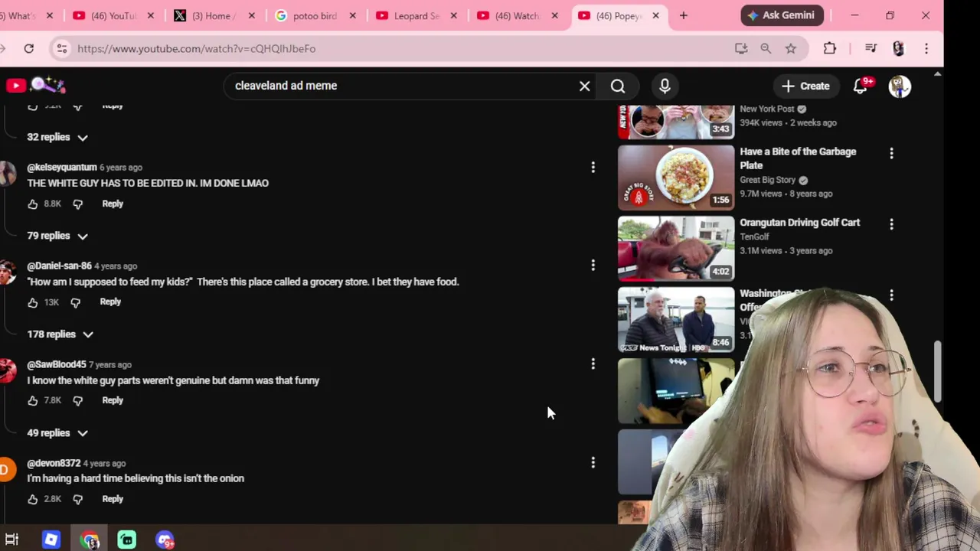Click the page vertical scrollbar thumb

pos(938,371)
